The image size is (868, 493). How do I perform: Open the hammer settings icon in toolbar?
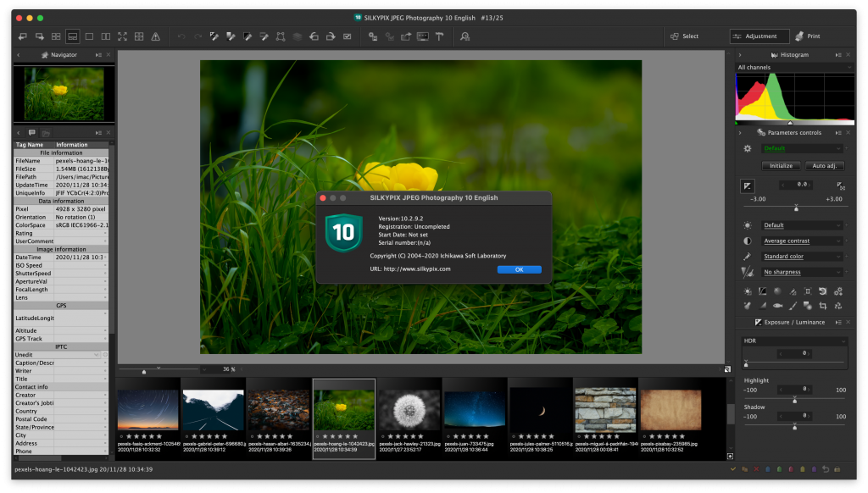[x=440, y=36]
